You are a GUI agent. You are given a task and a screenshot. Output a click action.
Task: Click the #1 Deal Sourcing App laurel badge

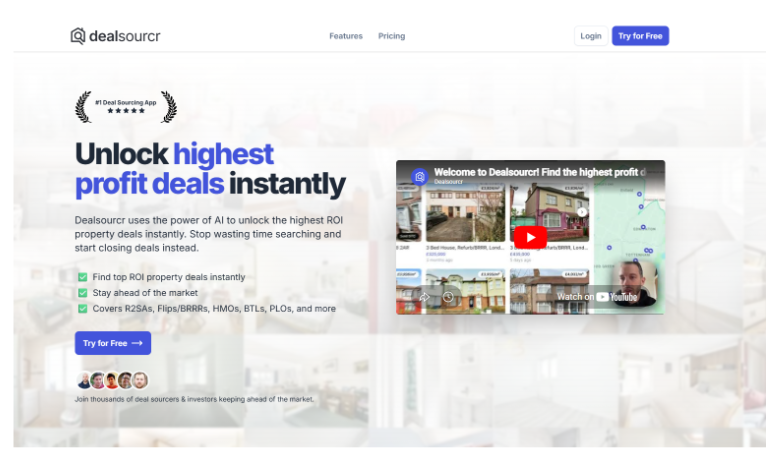[126, 106]
